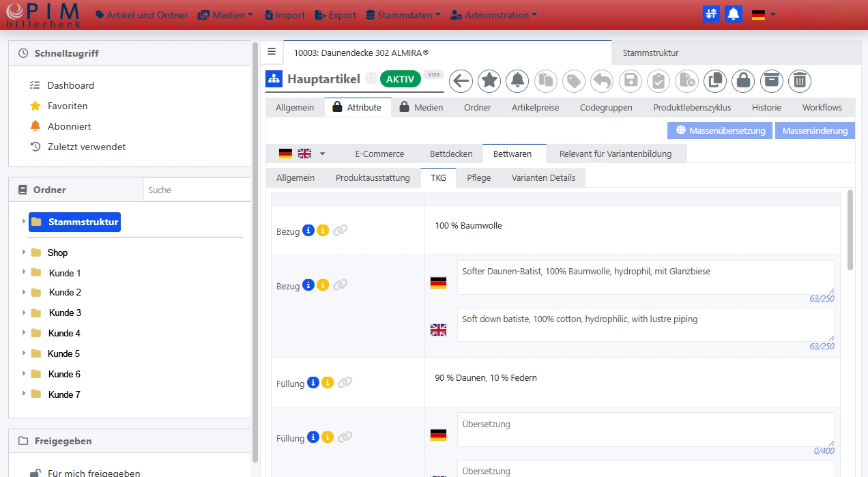Open the Varianten Details sub-tab

click(x=543, y=177)
